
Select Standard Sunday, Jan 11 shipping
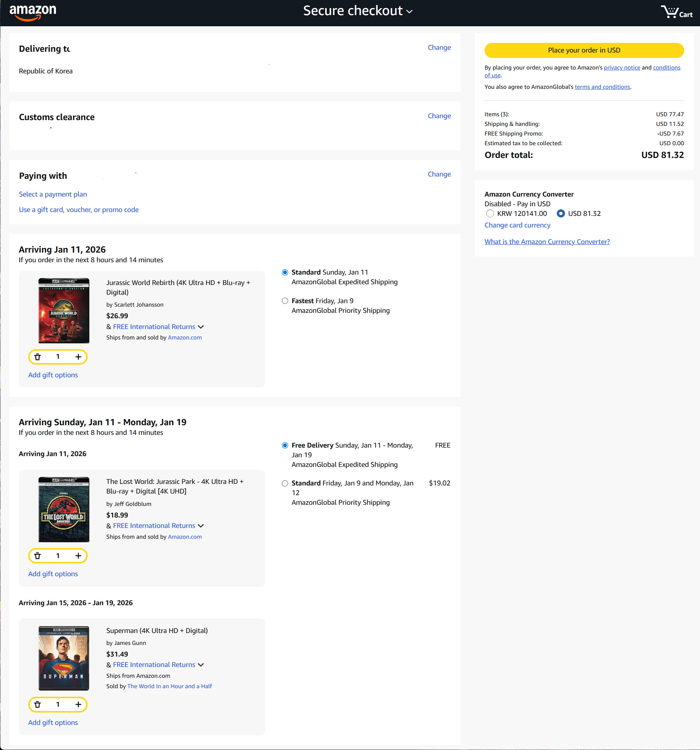point(285,272)
